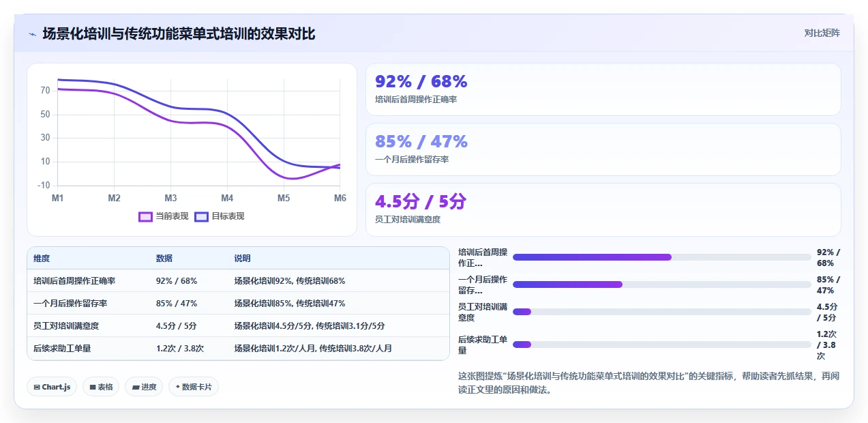Select table row 培训后首周操作正确率
Screen dimensions: 868x423
[238, 280]
